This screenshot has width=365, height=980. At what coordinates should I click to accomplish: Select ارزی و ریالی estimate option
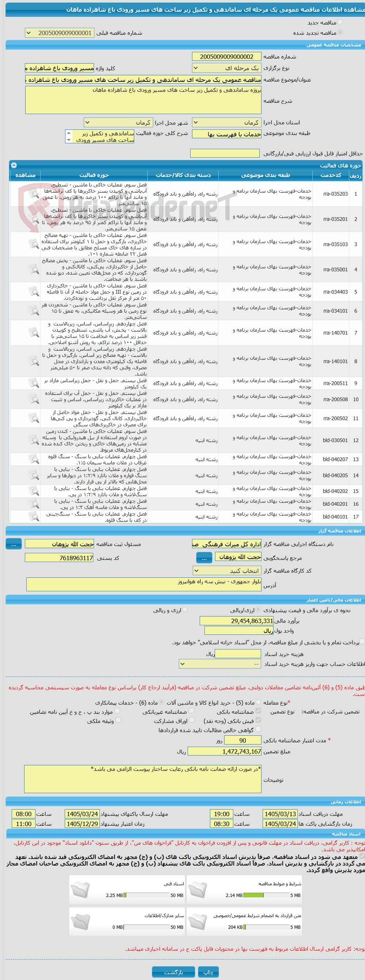(x=185, y=610)
